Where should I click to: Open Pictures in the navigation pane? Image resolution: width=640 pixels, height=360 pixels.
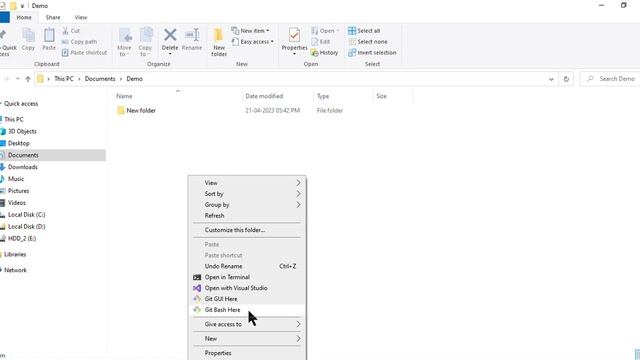(x=18, y=191)
